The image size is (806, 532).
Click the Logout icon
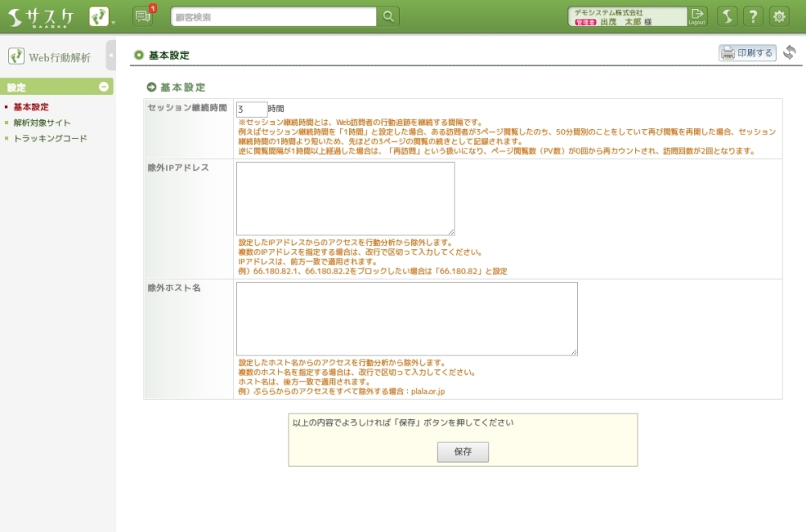click(x=697, y=16)
